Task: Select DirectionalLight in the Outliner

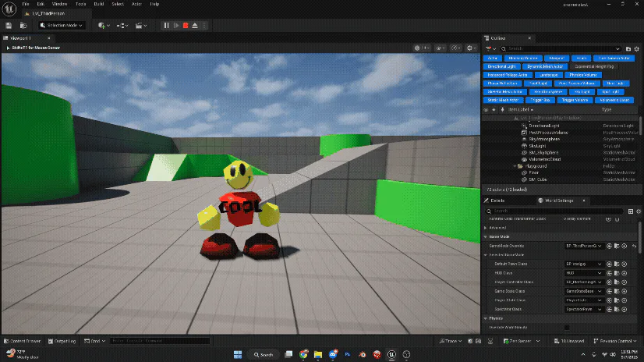Action: (x=543, y=126)
